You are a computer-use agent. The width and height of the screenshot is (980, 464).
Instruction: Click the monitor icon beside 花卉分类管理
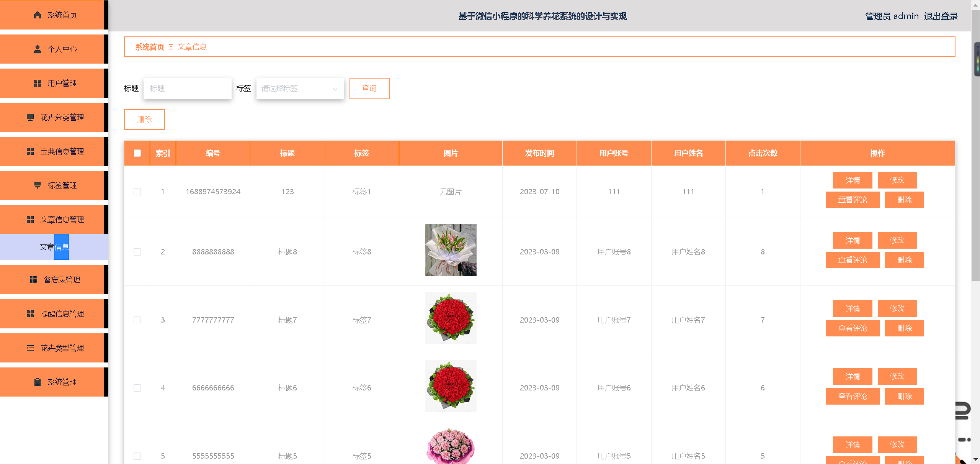point(30,117)
